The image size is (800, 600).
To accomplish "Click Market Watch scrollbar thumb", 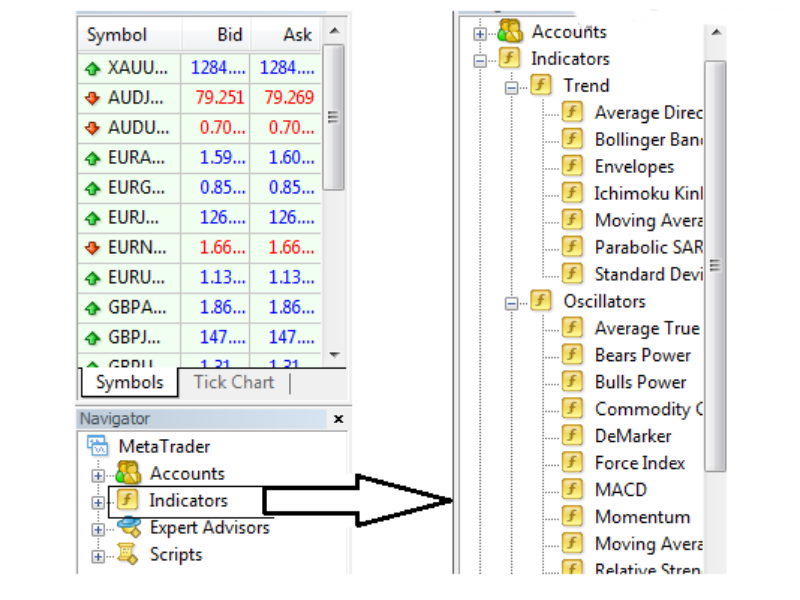I will tap(334, 117).
